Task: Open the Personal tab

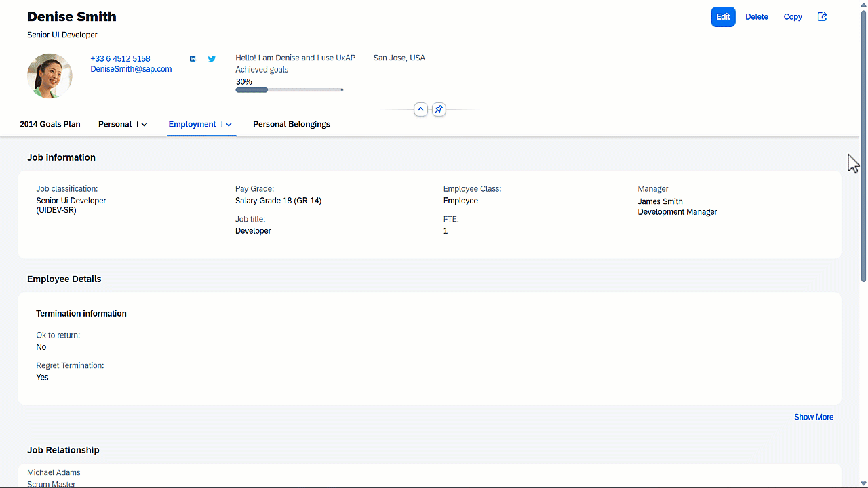Action: pyautogui.click(x=115, y=124)
